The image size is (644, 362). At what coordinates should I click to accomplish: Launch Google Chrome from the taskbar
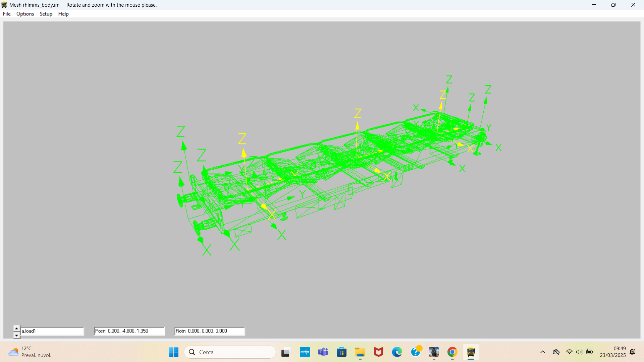click(x=452, y=352)
